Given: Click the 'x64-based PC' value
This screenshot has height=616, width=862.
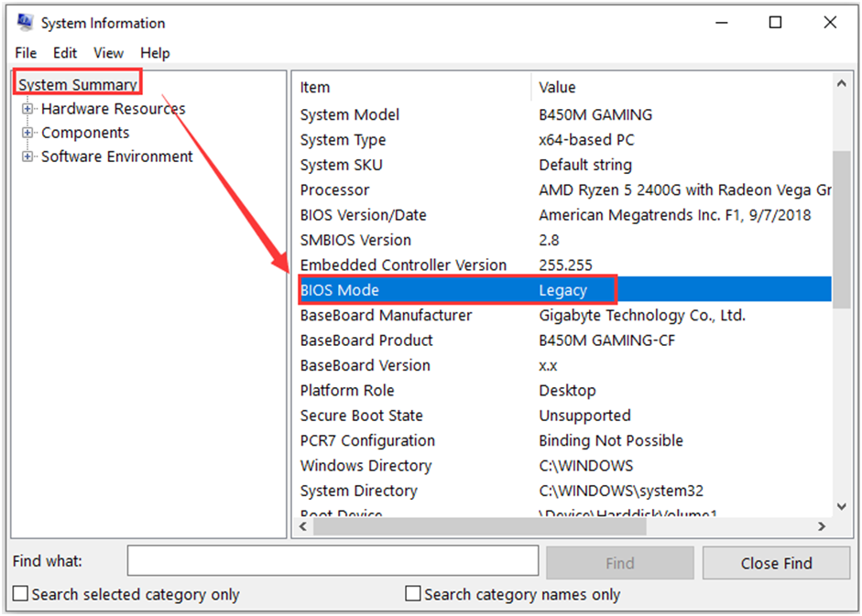Looking at the screenshot, I should click(x=586, y=140).
